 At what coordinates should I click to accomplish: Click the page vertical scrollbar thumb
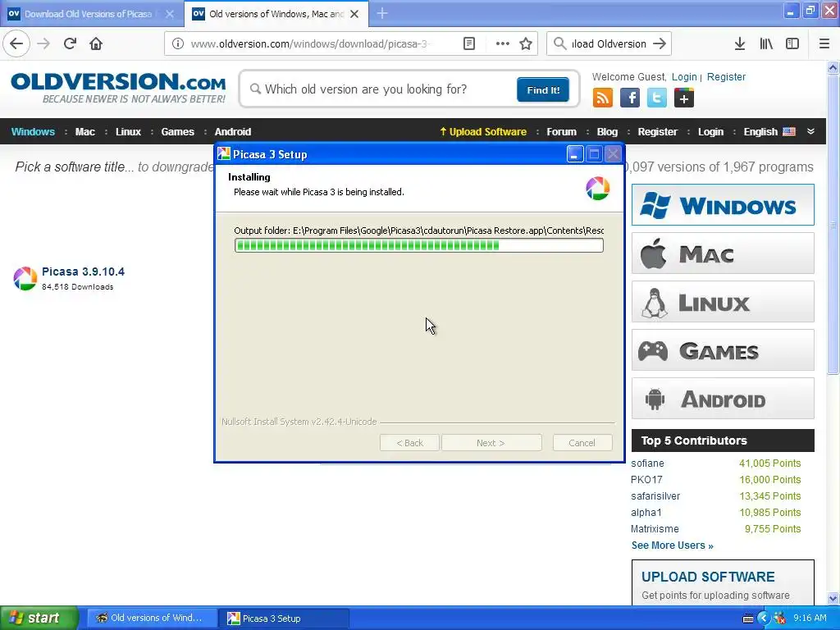[x=833, y=225]
